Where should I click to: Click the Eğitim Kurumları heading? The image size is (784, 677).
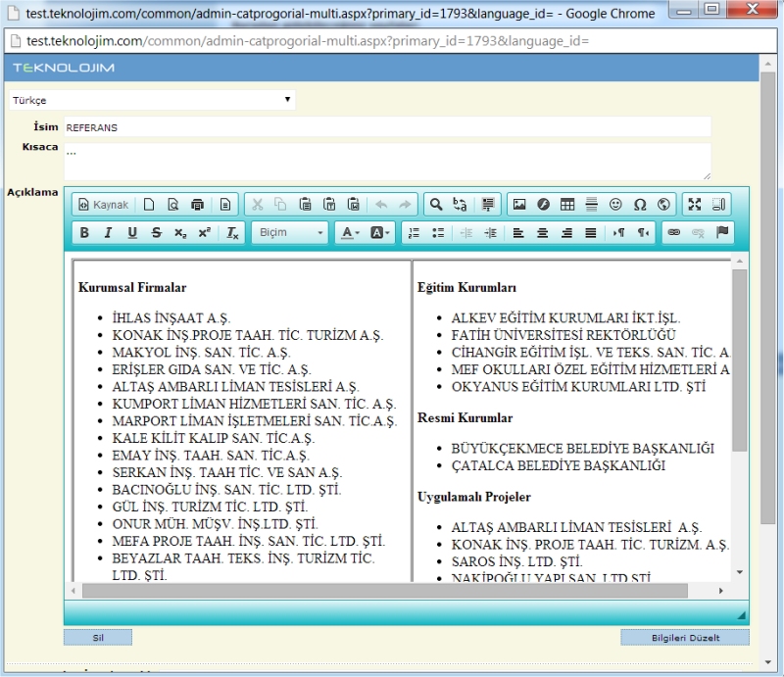click(x=466, y=287)
